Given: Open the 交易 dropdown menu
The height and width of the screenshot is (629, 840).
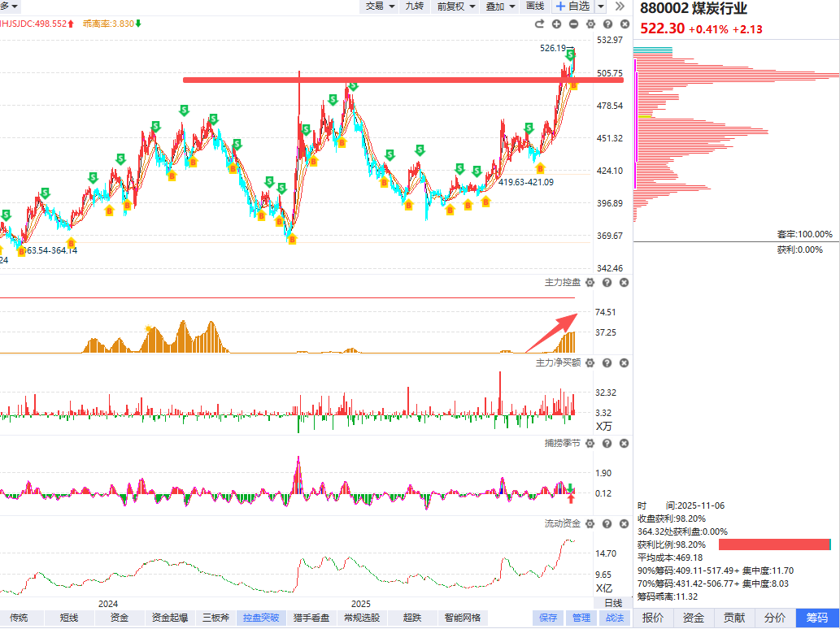Looking at the screenshot, I should [379, 7].
